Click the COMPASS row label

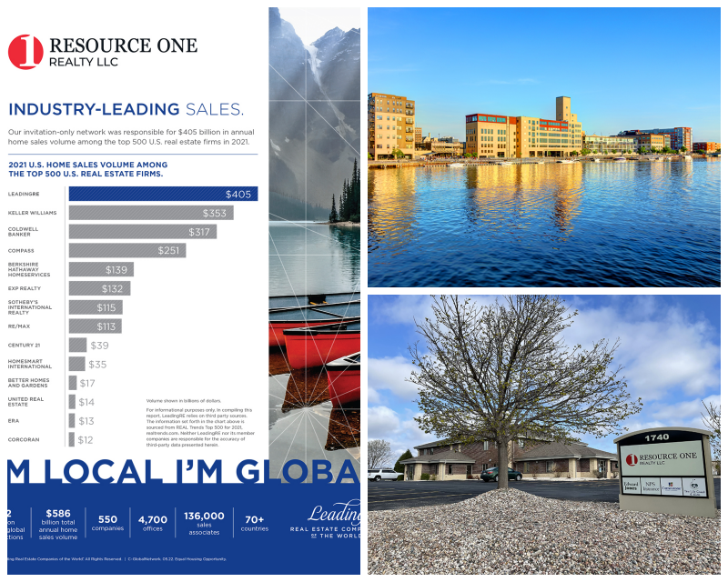[21, 251]
